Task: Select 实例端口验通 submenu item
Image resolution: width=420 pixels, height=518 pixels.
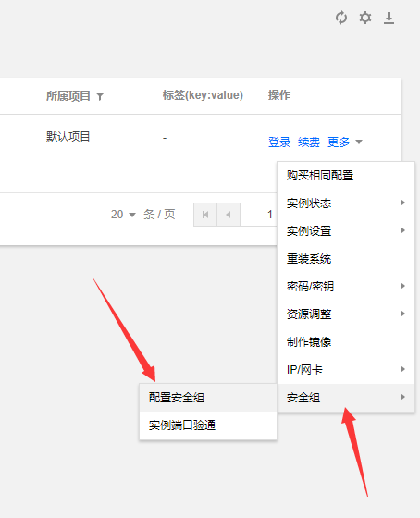Action: pos(208,425)
